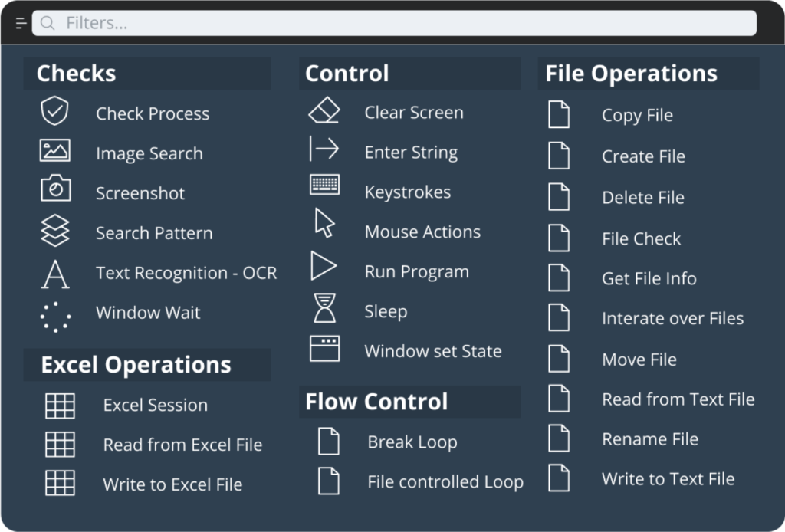Image resolution: width=785 pixels, height=532 pixels.
Task: Open the filter options hamburger menu
Action: (x=19, y=23)
